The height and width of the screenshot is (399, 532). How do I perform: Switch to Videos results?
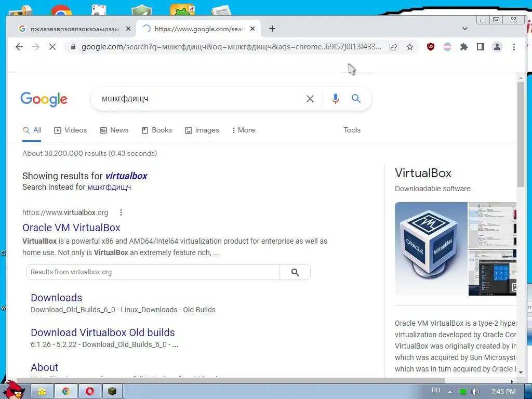click(x=71, y=130)
